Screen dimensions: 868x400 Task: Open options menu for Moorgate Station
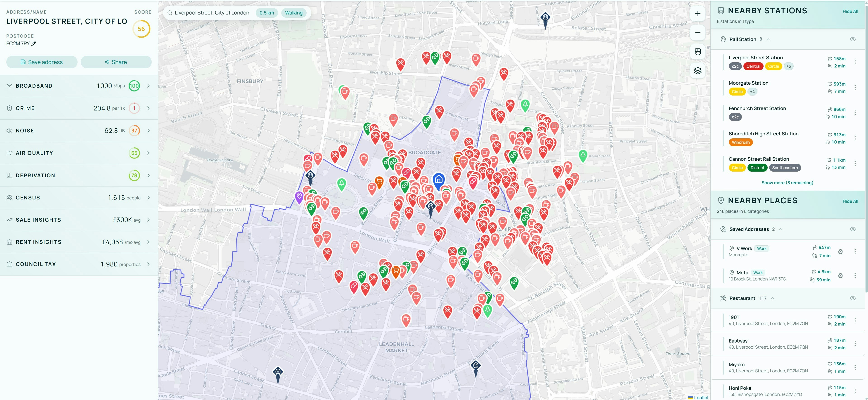pyautogui.click(x=855, y=87)
